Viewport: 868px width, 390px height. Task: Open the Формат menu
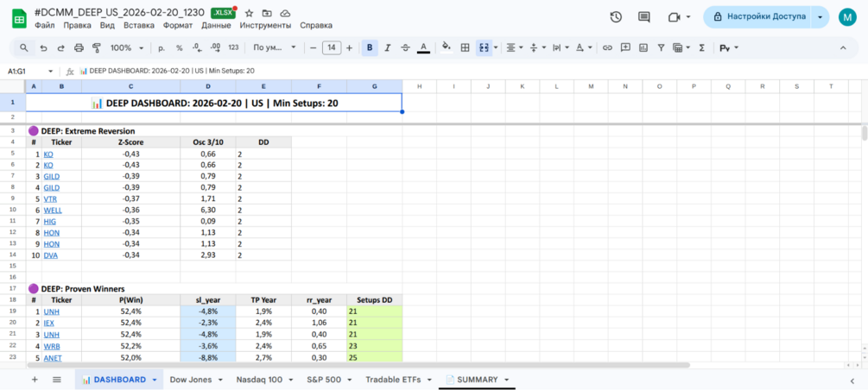point(180,25)
